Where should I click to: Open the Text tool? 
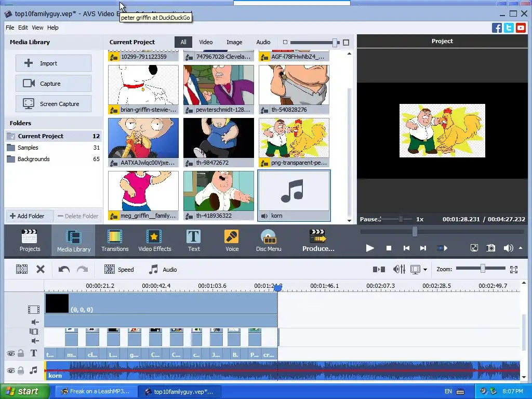tap(194, 241)
